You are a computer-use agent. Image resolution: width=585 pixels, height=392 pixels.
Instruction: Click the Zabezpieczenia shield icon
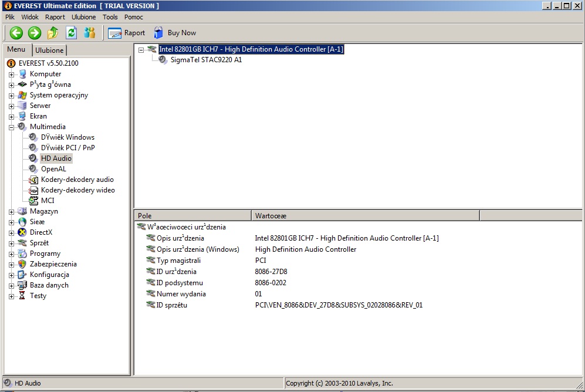[x=22, y=264]
